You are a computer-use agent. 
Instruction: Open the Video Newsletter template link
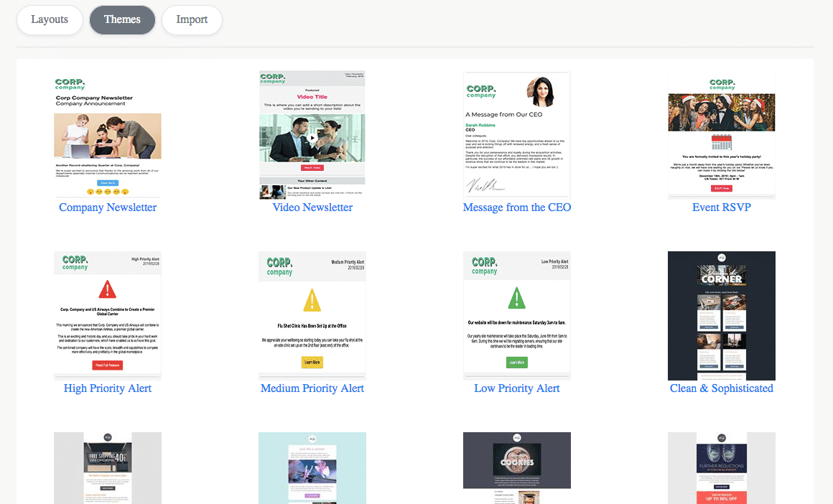tap(312, 207)
